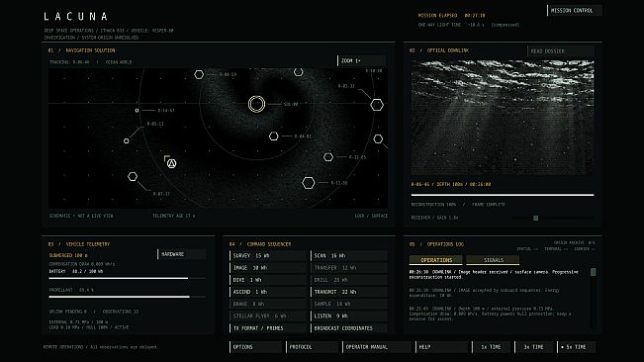Select hexagon body labeled R-04-02
The image size is (644, 362).
(274, 136)
